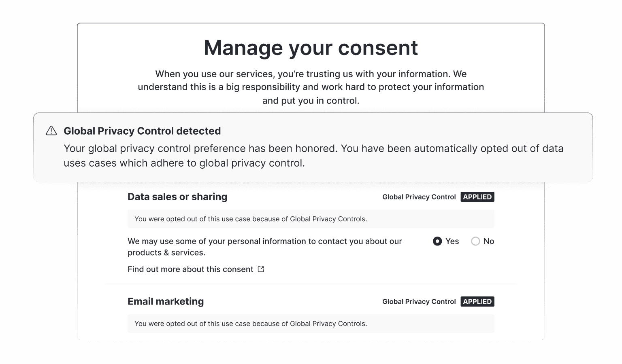Click APPLIED badge next to Email marketing

point(477,302)
